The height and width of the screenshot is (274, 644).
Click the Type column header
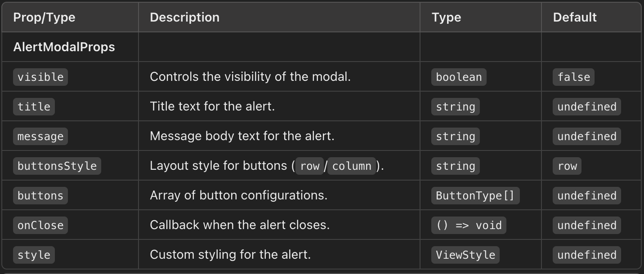[446, 17]
